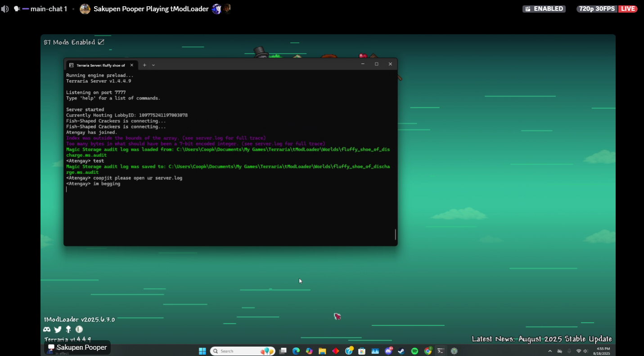Expand the system tray hidden icons chevron
Screen dimensions: 644x356
click(x=550, y=351)
